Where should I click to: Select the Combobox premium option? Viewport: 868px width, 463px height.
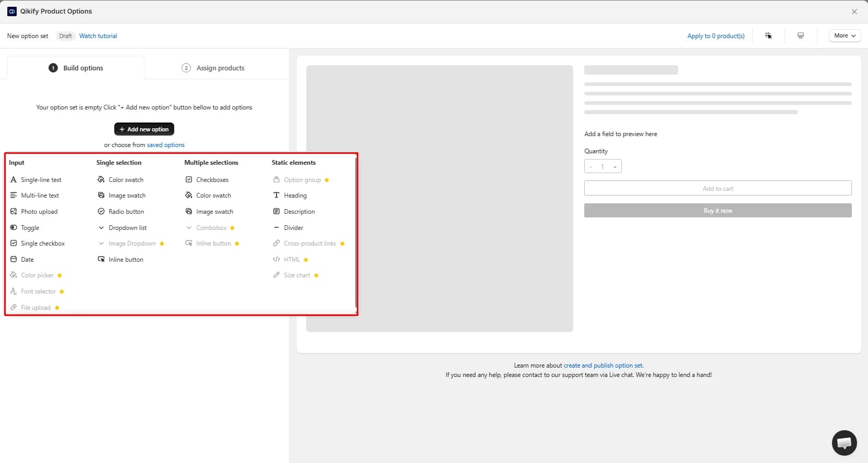[x=210, y=228]
